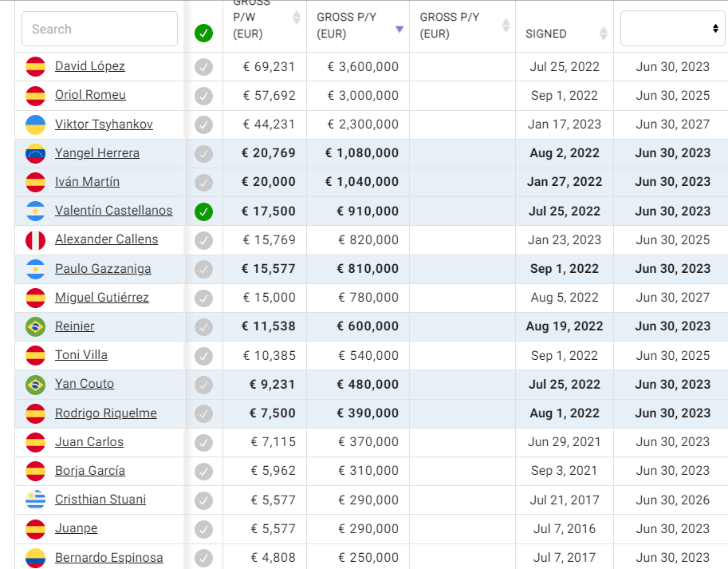Toggle the green checkmark in the header
This screenshot has height=569, width=728.
tap(204, 34)
